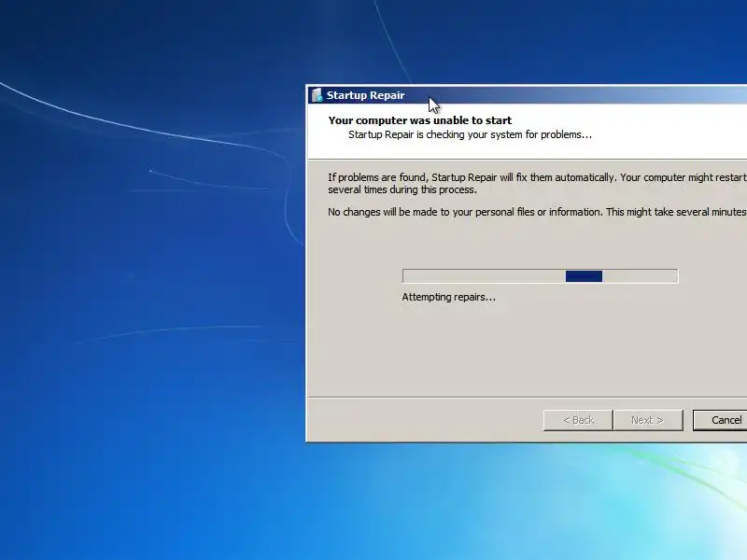Click the Startup Repair title bar icon
Image resolution: width=747 pixels, height=560 pixels.
pos(317,95)
